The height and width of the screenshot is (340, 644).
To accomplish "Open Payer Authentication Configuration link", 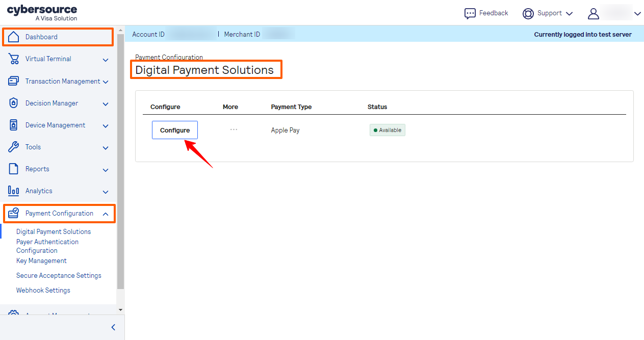I will pyautogui.click(x=47, y=246).
